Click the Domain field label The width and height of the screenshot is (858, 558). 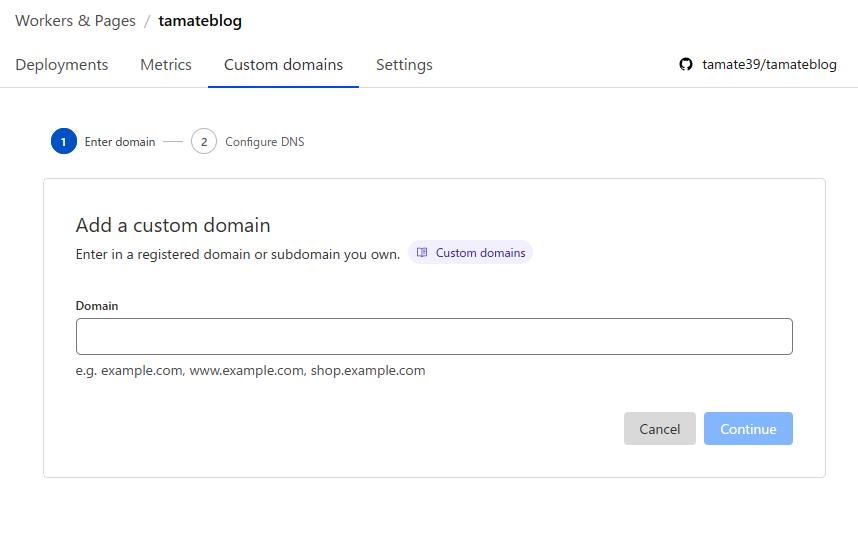pyautogui.click(x=97, y=306)
